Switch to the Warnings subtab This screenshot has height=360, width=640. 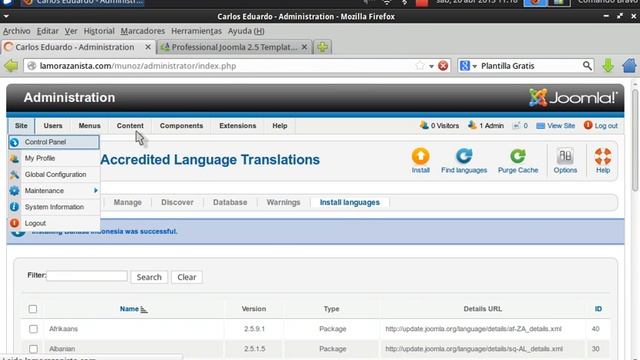coord(283,202)
